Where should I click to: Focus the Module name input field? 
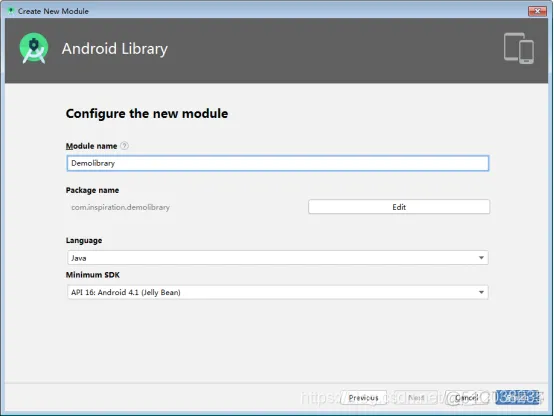click(278, 163)
